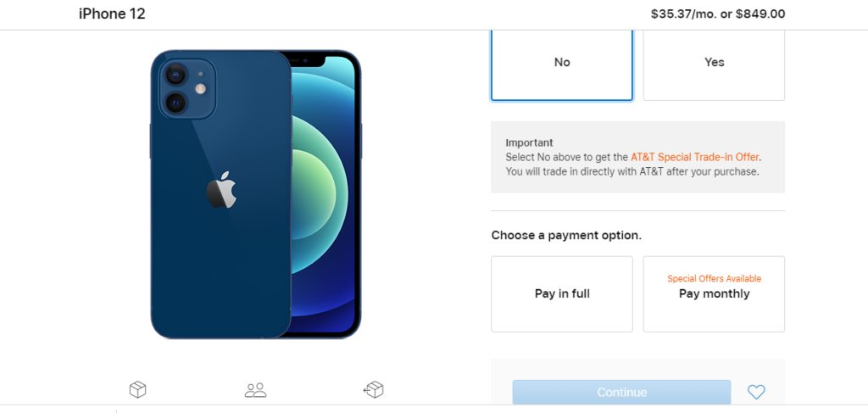The image size is (868, 413).
Task: Click the Continue button
Action: [621, 392]
